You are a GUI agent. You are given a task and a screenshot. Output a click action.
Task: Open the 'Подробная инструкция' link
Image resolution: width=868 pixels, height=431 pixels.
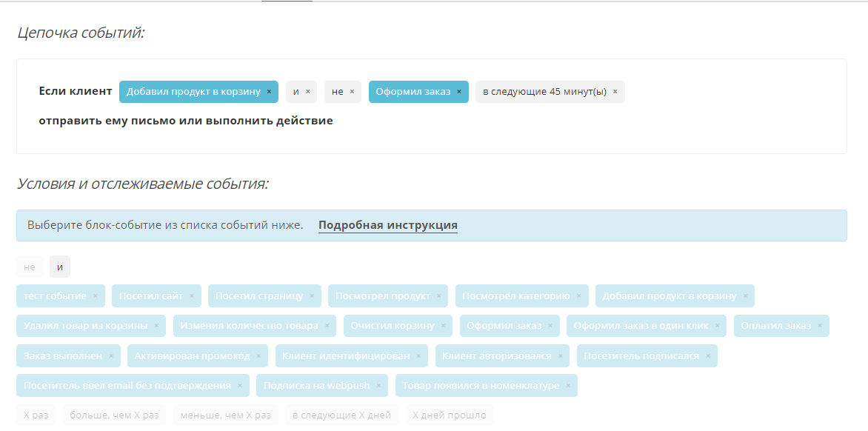[387, 225]
